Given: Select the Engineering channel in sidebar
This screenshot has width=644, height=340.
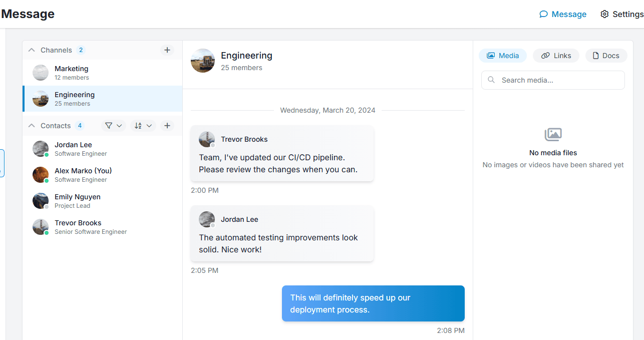Looking at the screenshot, I should 75,99.
